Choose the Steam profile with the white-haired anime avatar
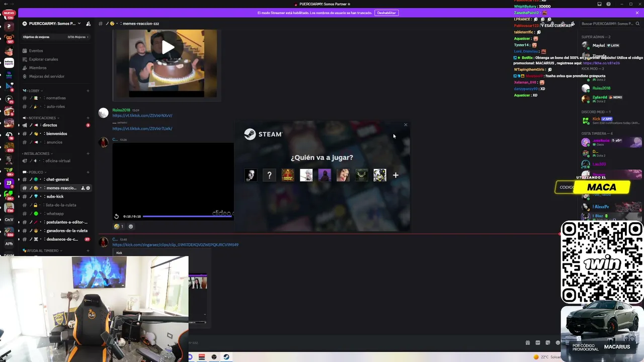 pos(306,175)
